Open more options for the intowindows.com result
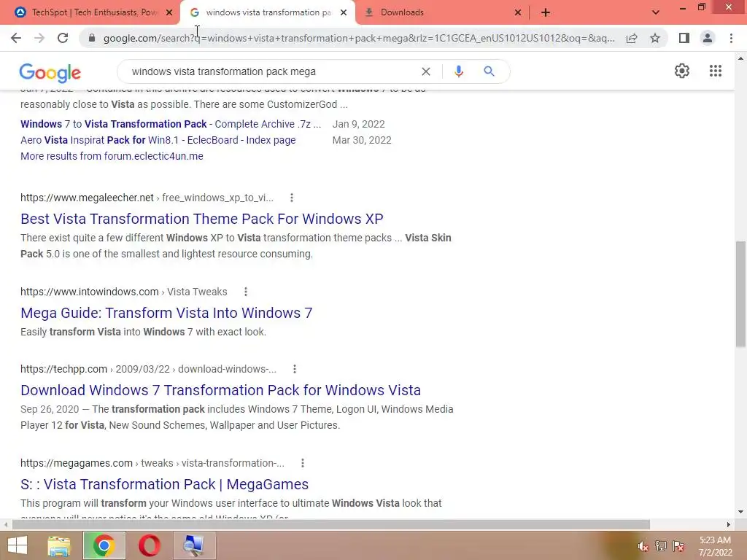The height and width of the screenshot is (560, 747). [245, 292]
